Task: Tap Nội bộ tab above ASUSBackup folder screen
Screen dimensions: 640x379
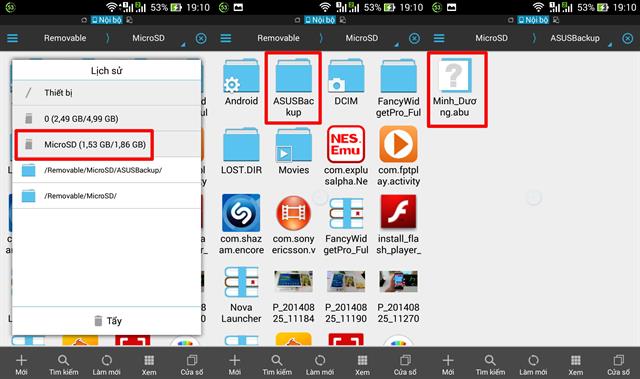Action: (533, 20)
